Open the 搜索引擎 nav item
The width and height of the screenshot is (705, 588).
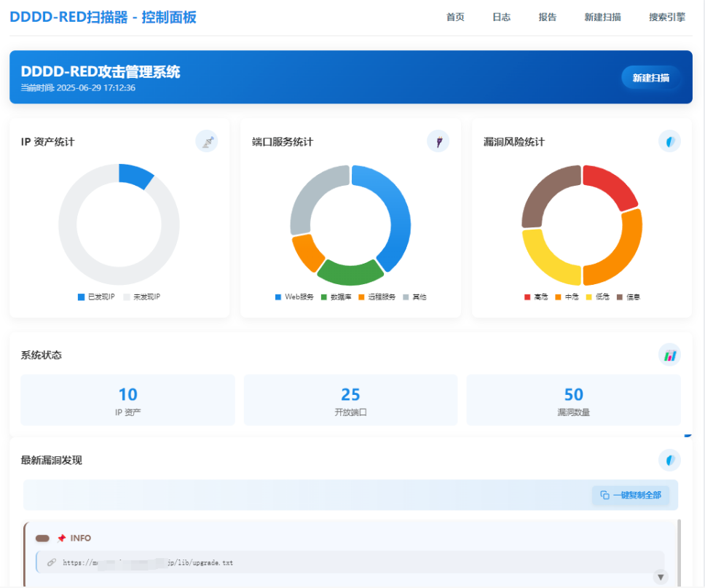[667, 17]
